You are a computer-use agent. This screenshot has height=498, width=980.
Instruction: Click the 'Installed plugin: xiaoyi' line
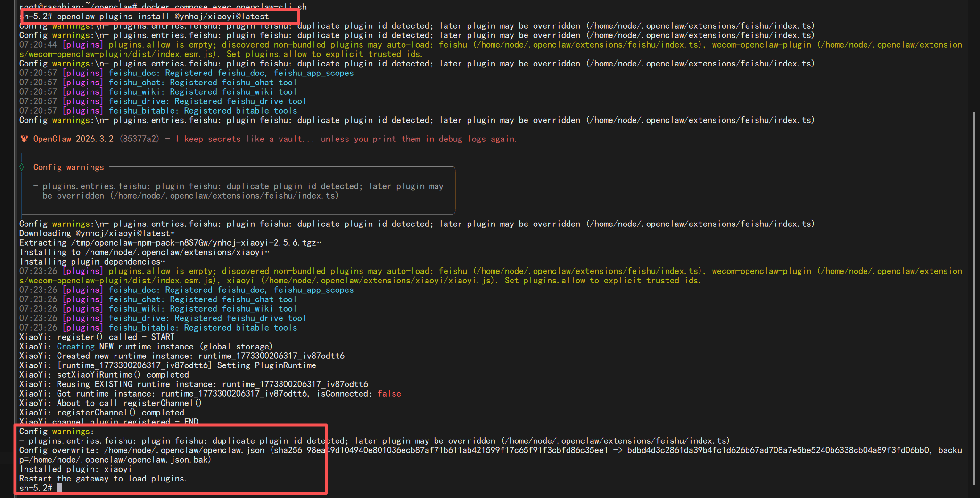(75, 469)
